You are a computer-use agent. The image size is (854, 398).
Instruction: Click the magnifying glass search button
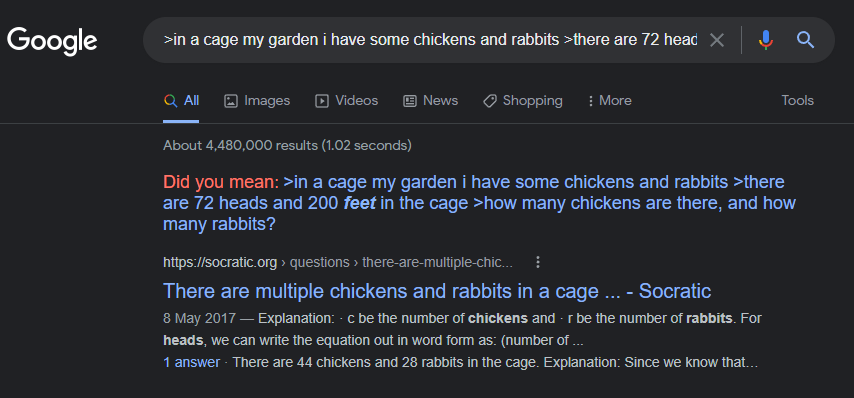point(806,40)
